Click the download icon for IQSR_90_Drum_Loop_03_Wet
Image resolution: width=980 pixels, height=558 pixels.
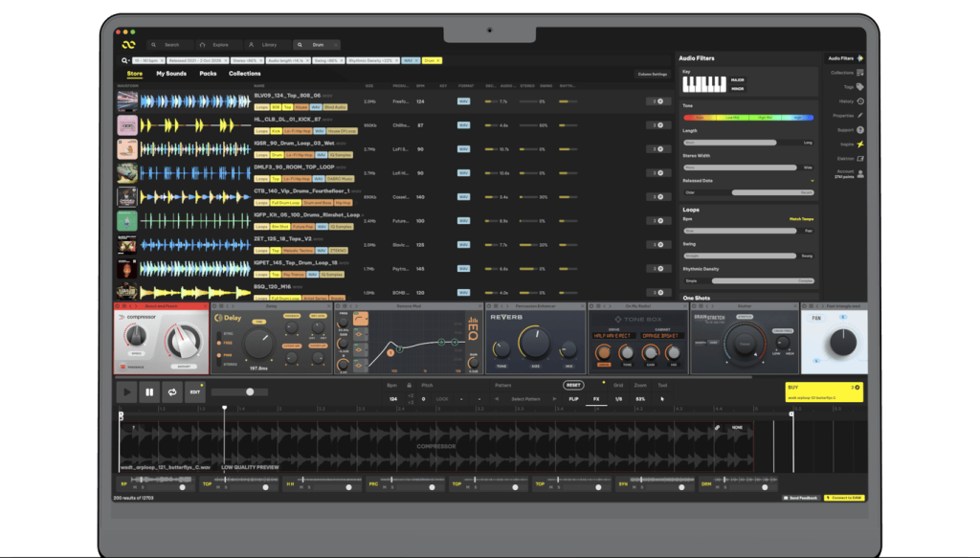(660, 148)
